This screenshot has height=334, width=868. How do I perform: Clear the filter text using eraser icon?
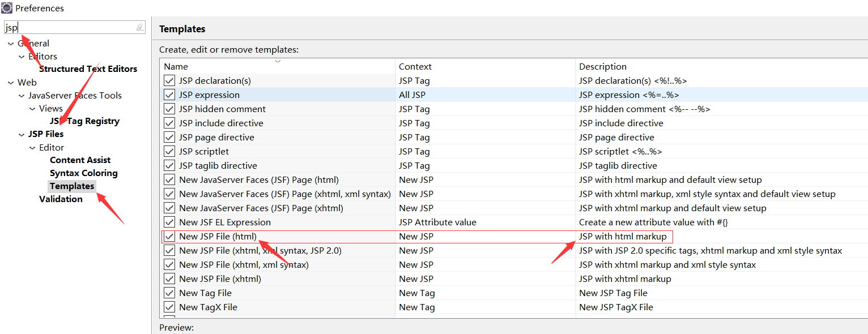[140, 27]
